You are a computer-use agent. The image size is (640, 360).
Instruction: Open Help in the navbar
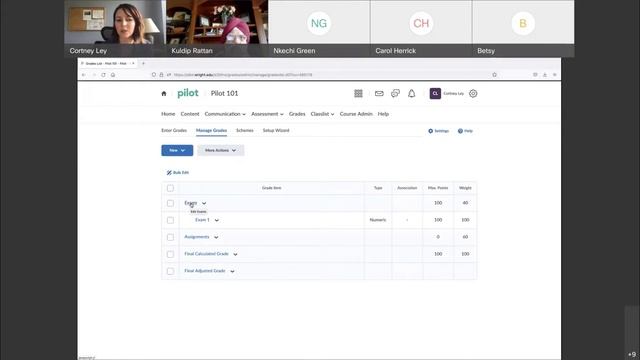tap(383, 114)
